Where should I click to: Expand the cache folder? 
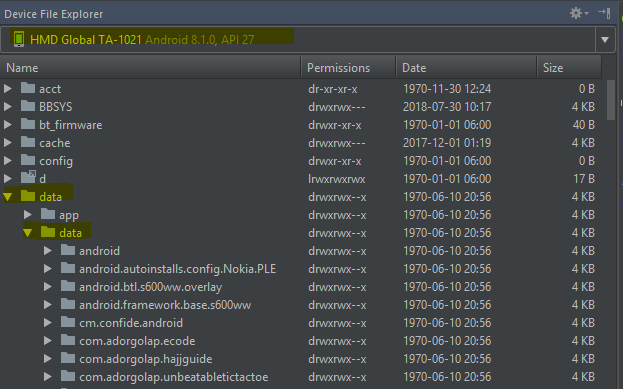(8, 143)
